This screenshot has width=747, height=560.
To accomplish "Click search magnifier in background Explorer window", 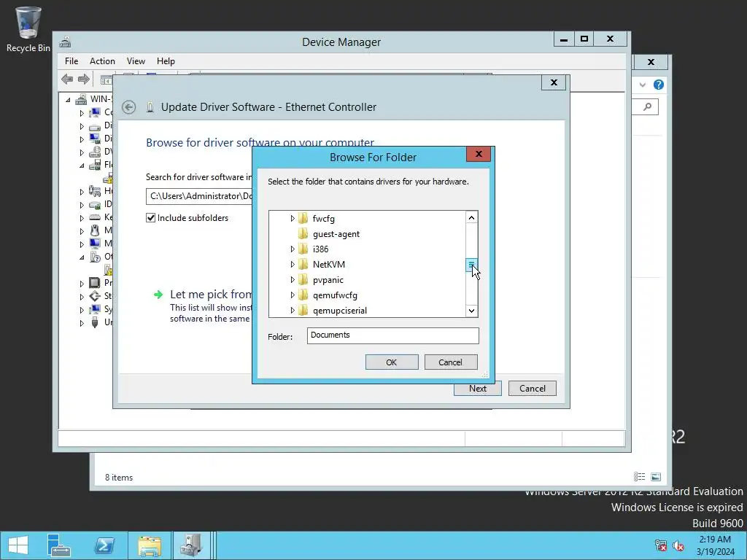I will (x=648, y=106).
